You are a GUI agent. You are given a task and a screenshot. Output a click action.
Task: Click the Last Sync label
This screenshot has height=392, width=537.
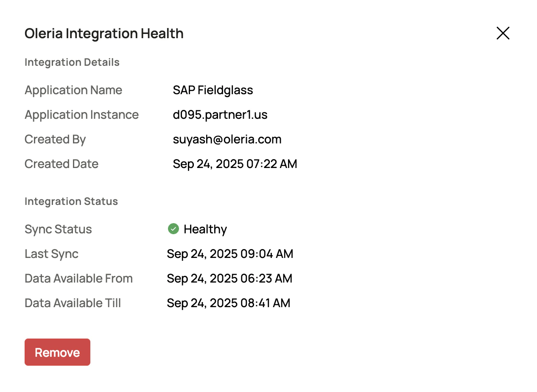tap(51, 254)
